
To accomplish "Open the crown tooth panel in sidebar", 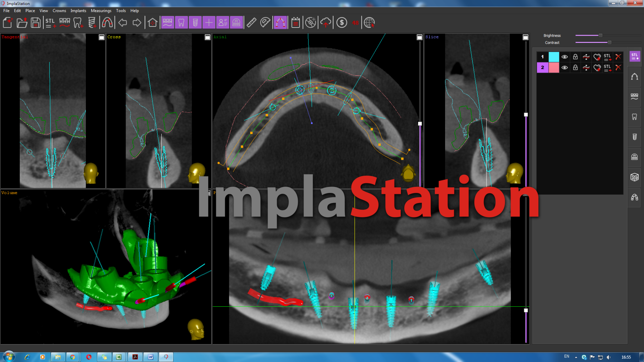I will point(635,117).
